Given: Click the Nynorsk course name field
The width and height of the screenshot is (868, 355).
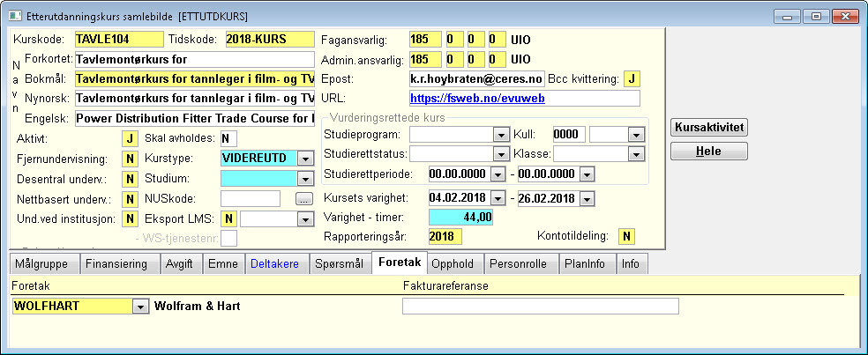Looking at the screenshot, I should (194, 99).
